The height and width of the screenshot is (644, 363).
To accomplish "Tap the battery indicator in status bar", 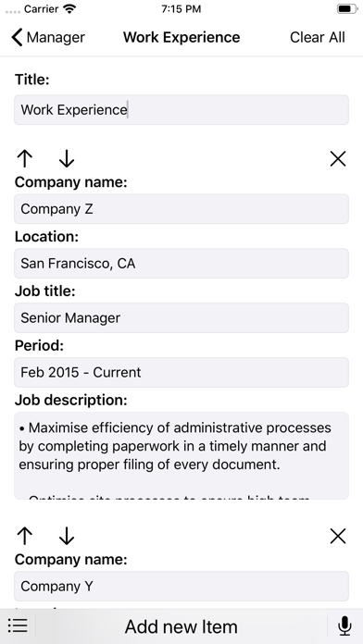I will click(x=347, y=8).
